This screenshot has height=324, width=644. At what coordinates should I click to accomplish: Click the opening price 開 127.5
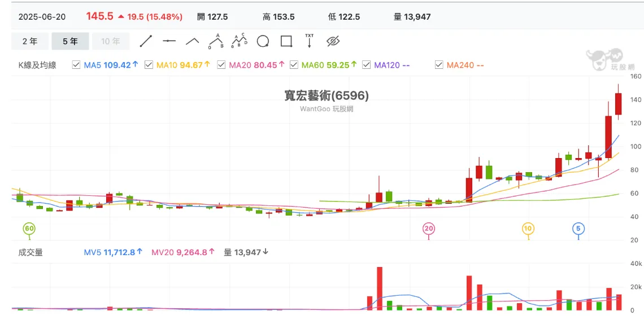pyautogui.click(x=212, y=17)
